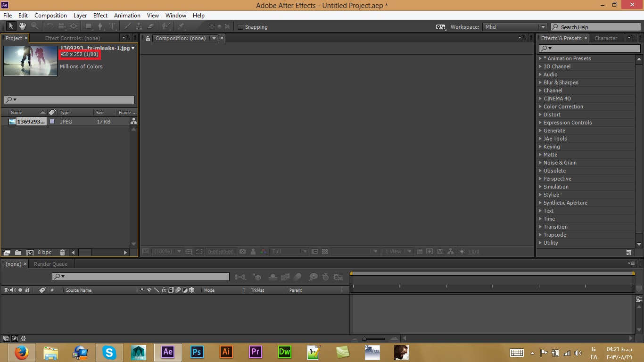
Task: Toggle region of interest in viewer
Action: pos(199,252)
